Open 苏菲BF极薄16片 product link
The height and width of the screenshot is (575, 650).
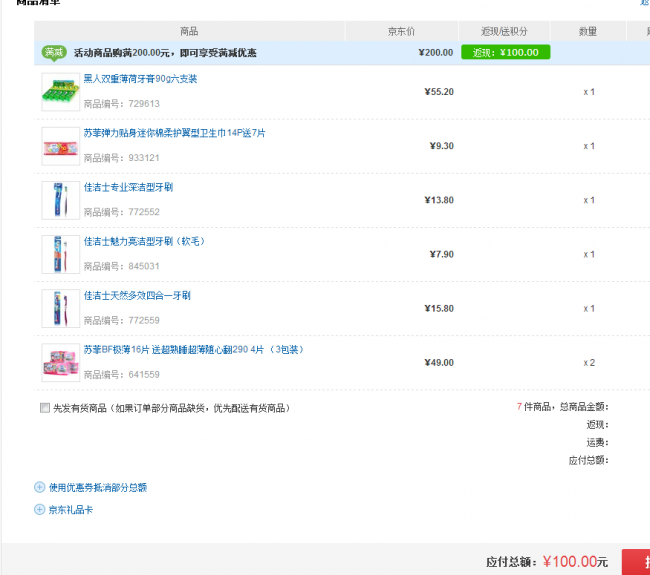pos(192,349)
